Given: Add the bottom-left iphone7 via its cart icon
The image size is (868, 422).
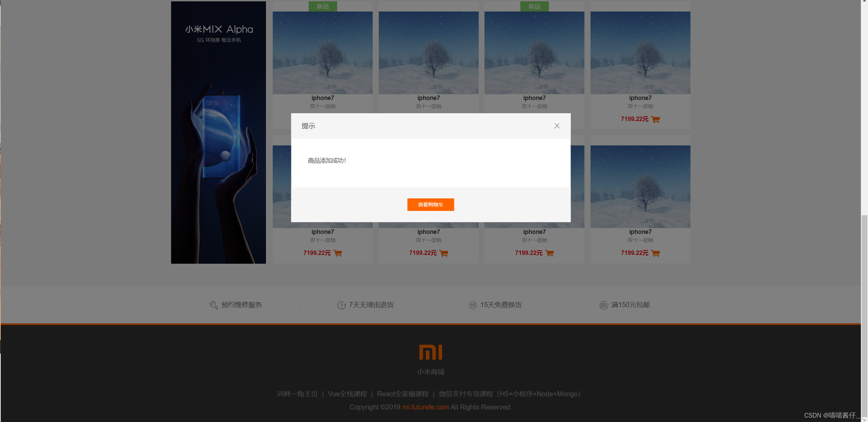Looking at the screenshot, I should tap(338, 253).
